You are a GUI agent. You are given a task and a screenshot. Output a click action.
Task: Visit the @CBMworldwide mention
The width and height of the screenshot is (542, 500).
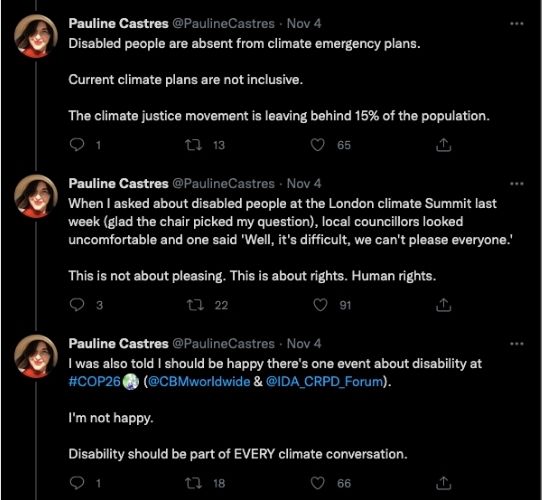(x=199, y=382)
